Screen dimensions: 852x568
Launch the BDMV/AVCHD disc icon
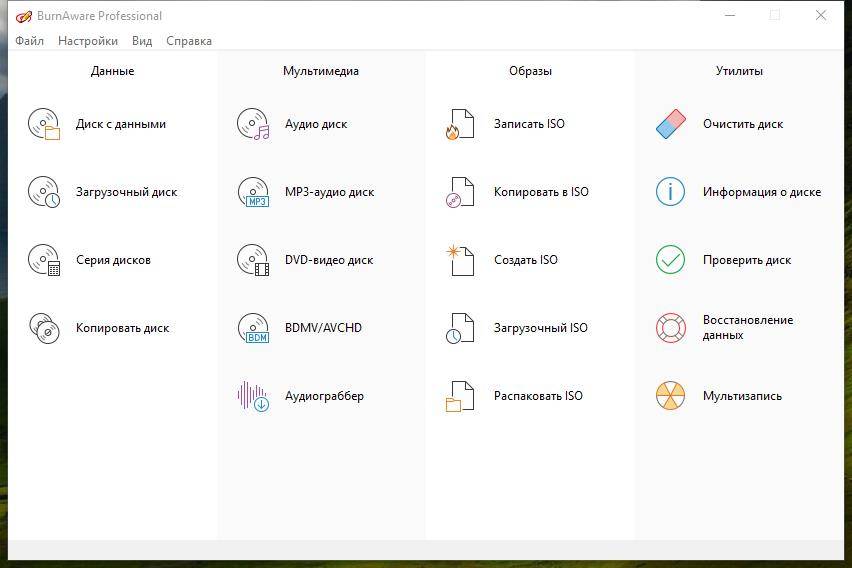point(253,328)
